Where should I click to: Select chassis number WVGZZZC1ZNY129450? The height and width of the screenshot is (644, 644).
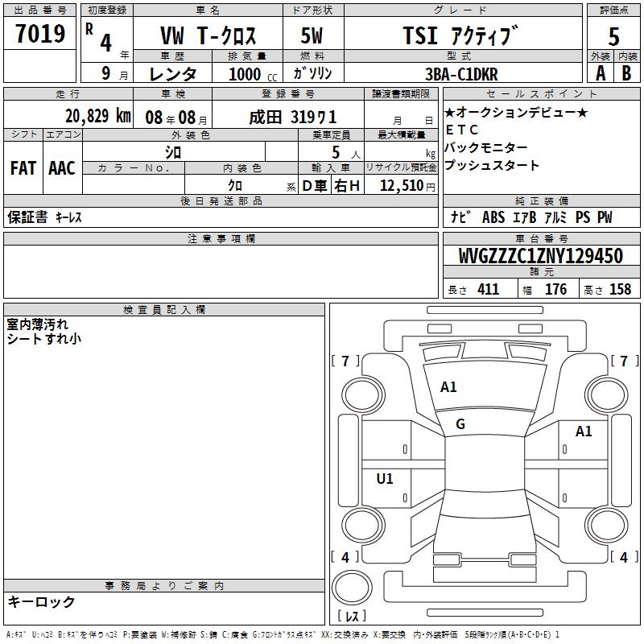coord(541,256)
